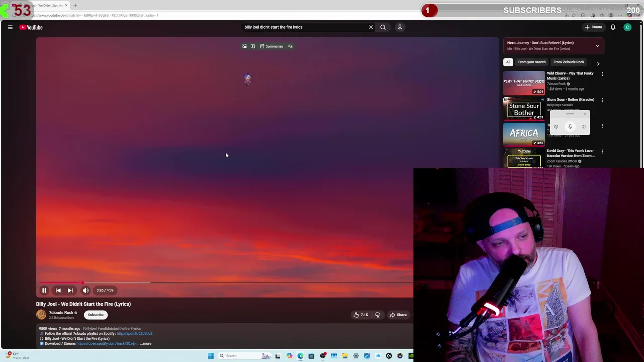Open OBS Studio icon on taskbar
644x362 pixels.
tap(323, 356)
